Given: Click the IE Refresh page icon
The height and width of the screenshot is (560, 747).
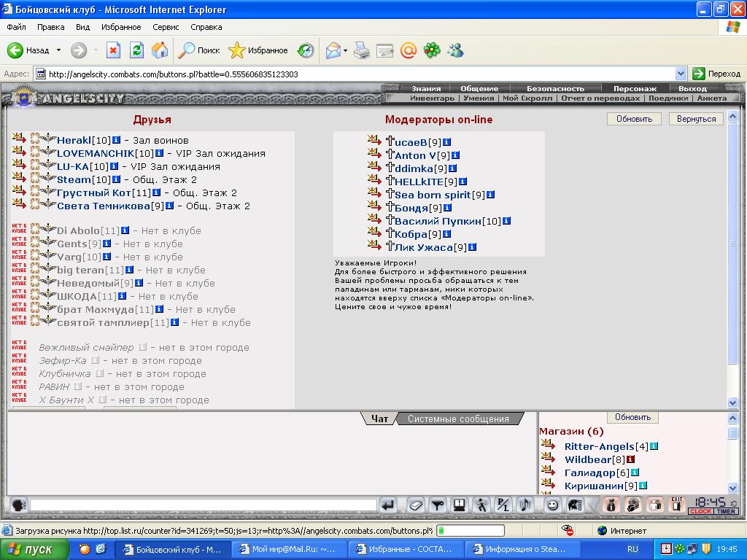Looking at the screenshot, I should 136,50.
